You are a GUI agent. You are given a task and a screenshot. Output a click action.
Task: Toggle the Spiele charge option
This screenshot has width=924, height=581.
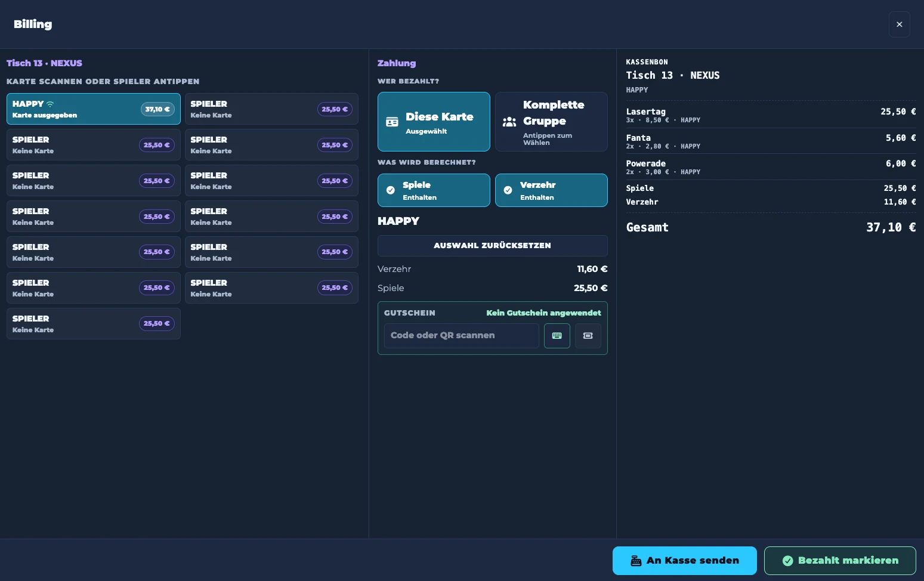pos(434,190)
